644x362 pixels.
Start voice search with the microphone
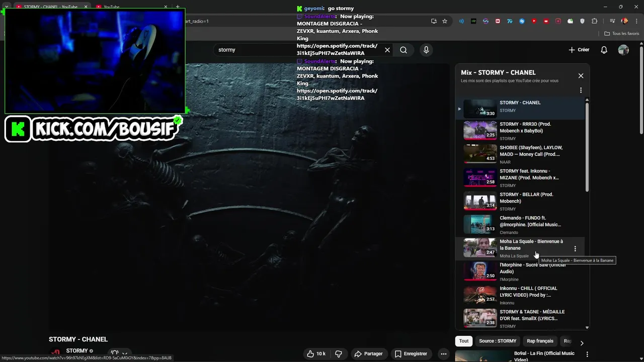426,50
